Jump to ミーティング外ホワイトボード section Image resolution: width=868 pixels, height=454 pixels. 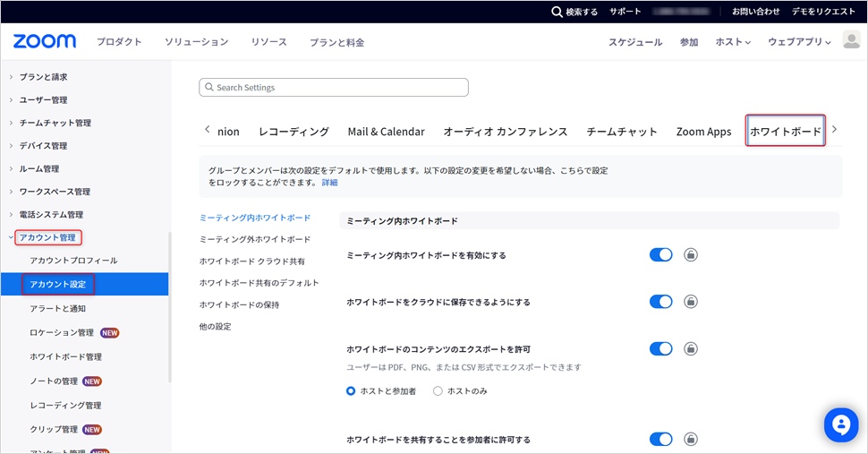click(x=255, y=239)
